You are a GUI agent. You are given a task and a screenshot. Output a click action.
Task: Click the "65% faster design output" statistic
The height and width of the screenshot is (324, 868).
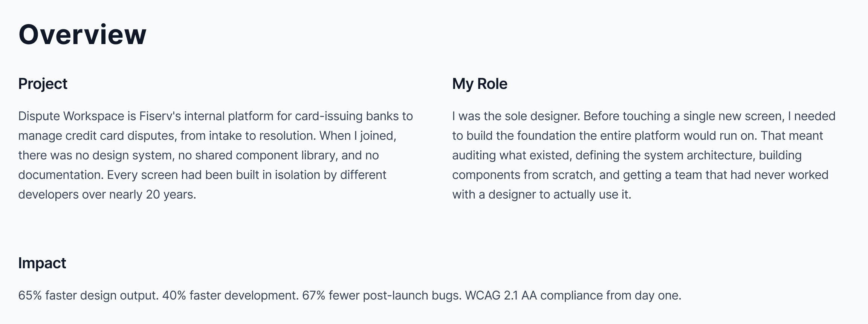tap(88, 295)
